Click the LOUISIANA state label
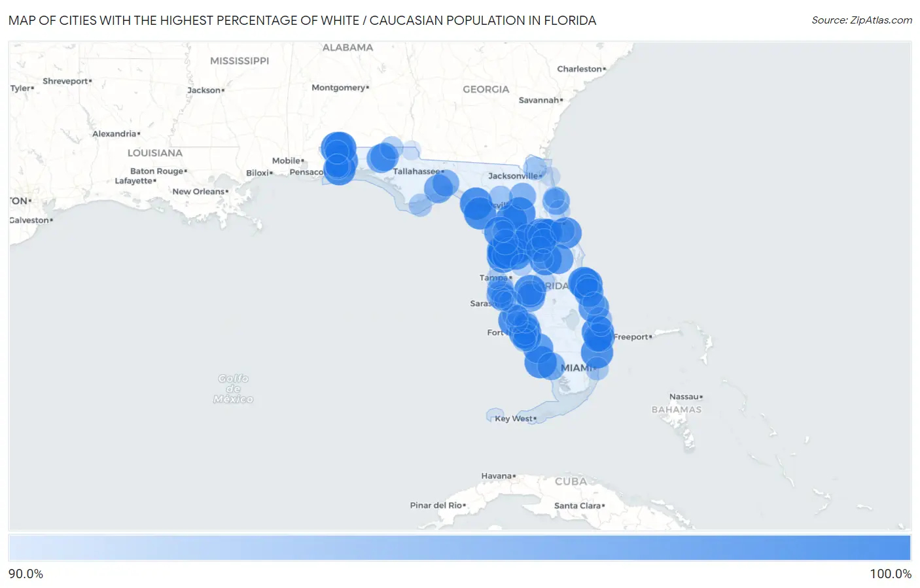The width and height of the screenshot is (920, 588). pyautogui.click(x=155, y=153)
